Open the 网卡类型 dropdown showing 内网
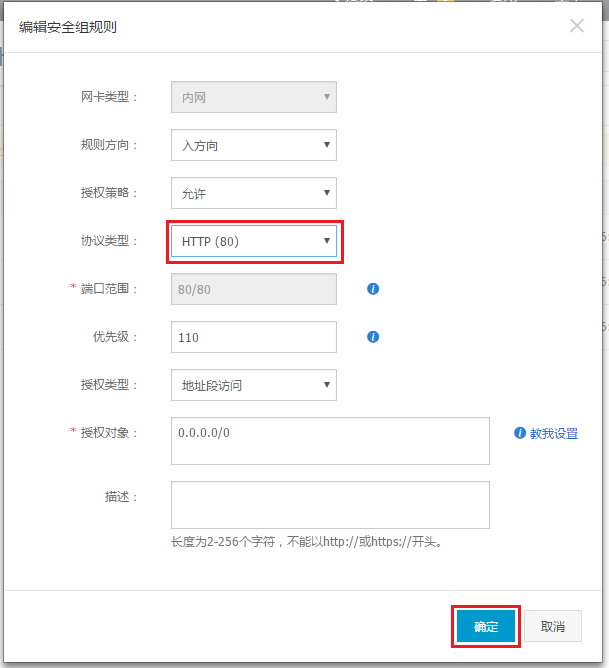Image resolution: width=609 pixels, height=668 pixels. (254, 97)
